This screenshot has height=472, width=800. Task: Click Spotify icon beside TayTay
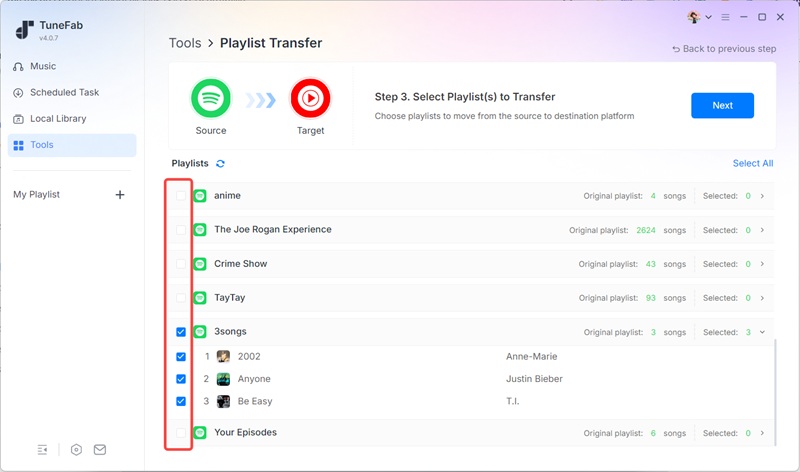(x=200, y=297)
